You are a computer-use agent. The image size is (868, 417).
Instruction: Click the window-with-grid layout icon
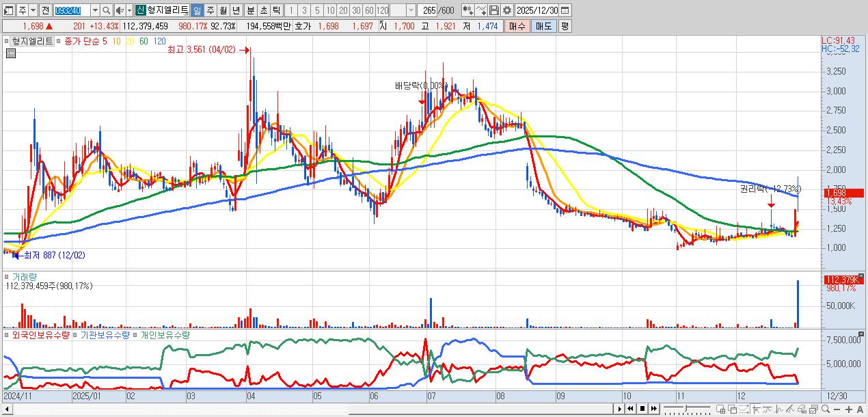pyautogui.click(x=721, y=409)
